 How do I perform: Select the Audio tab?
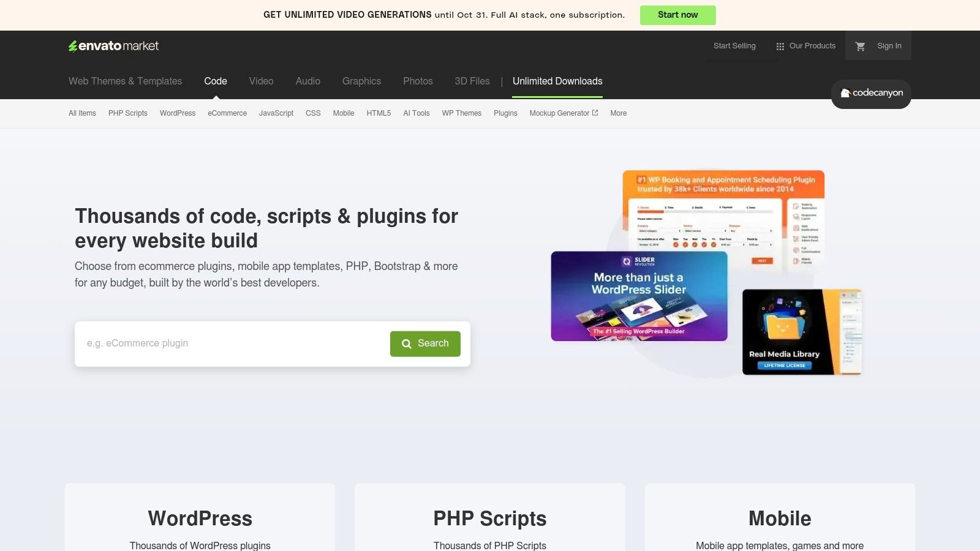tap(307, 81)
